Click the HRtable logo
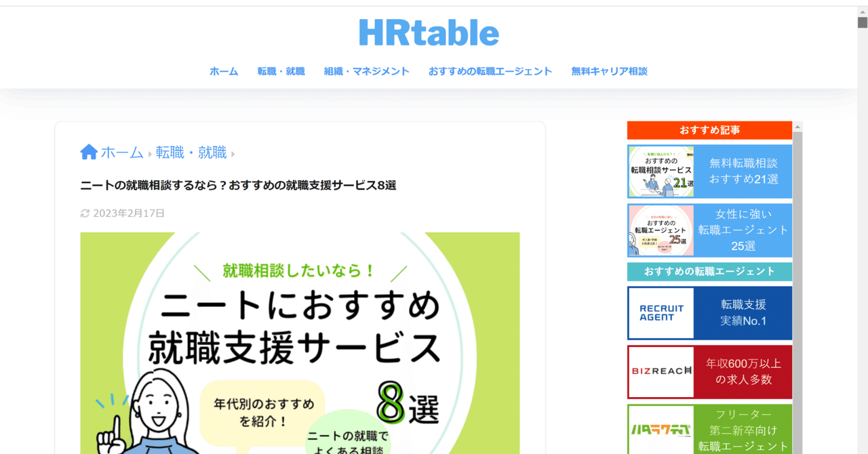The height and width of the screenshot is (454, 868). pos(429,31)
